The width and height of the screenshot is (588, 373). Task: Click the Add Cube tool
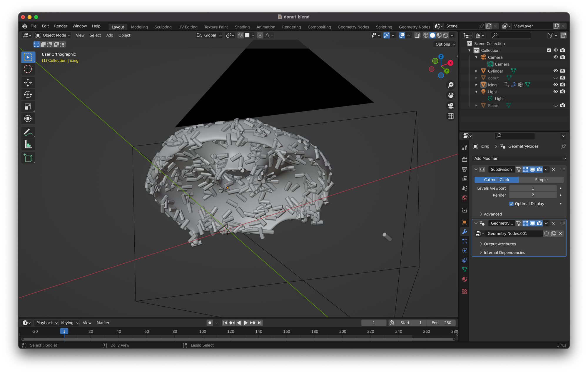[28, 158]
